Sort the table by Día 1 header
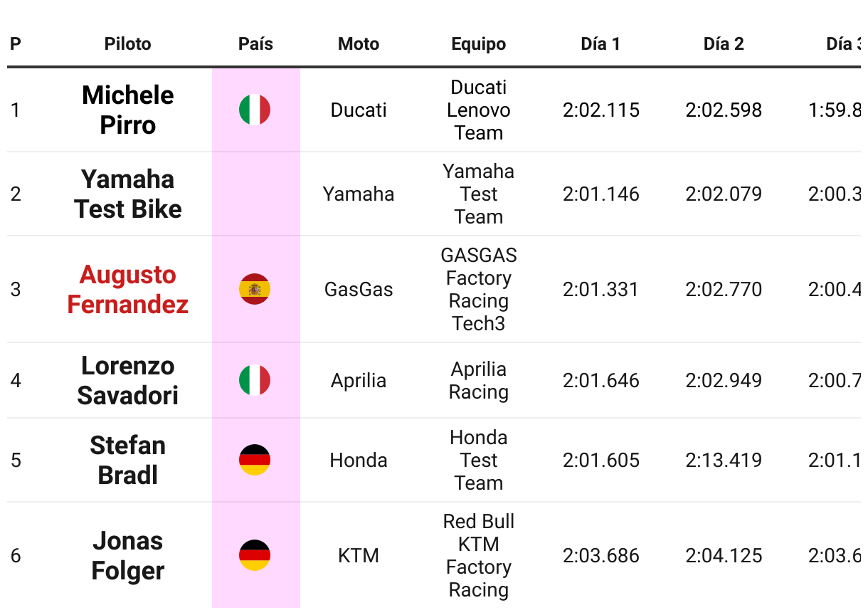The height and width of the screenshot is (615, 868). 600,44
